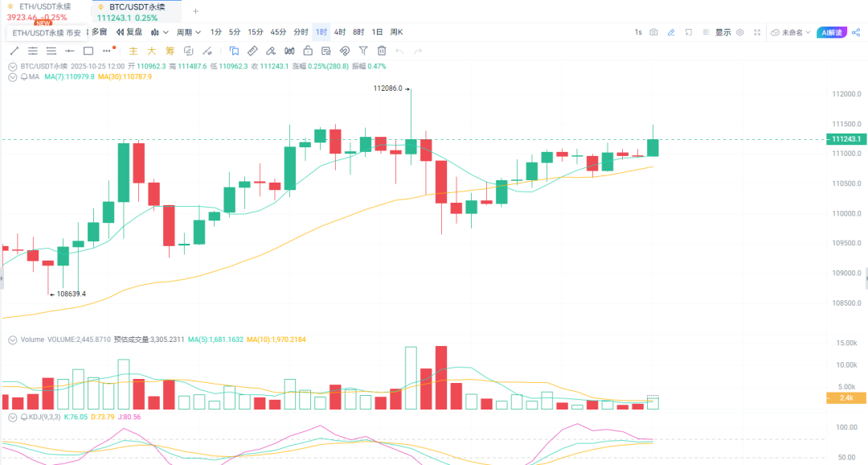The image size is (868, 465).
Task: Open the 周期 period dropdown
Action: click(189, 32)
